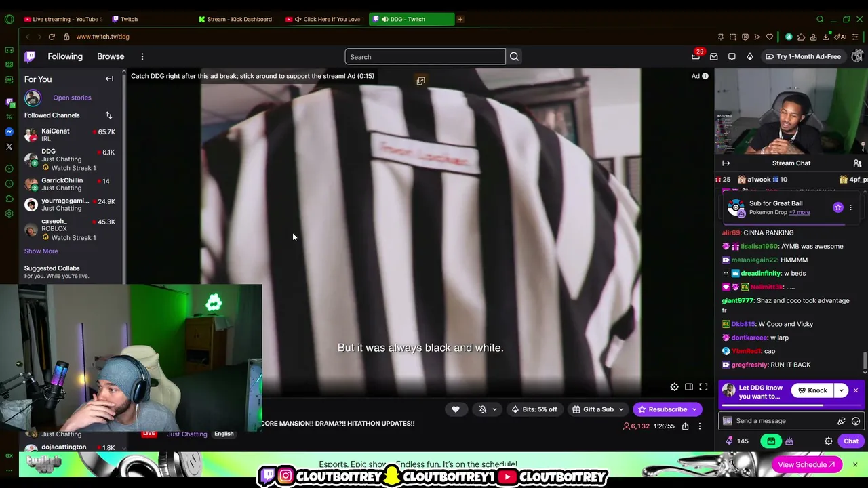The height and width of the screenshot is (488, 868).
Task: Collapse the Stream Chat panel
Action: click(726, 163)
